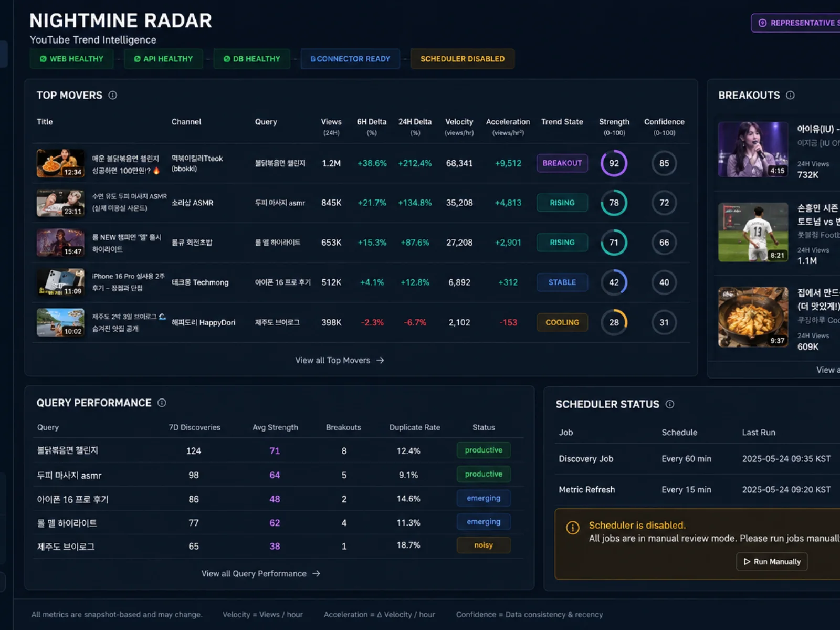This screenshot has height=630, width=840.
Task: Click the BREAKOUT trend state tag
Action: 562,163
